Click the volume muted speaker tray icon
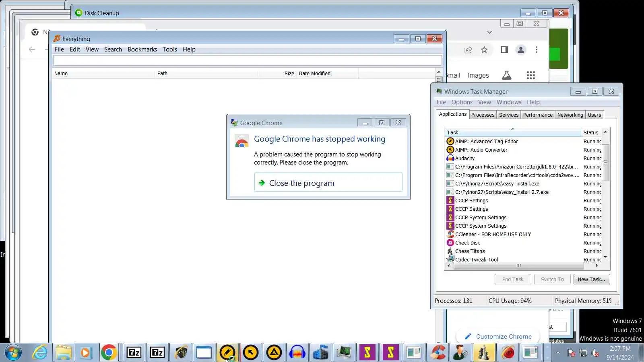The image size is (644, 362). (x=595, y=353)
